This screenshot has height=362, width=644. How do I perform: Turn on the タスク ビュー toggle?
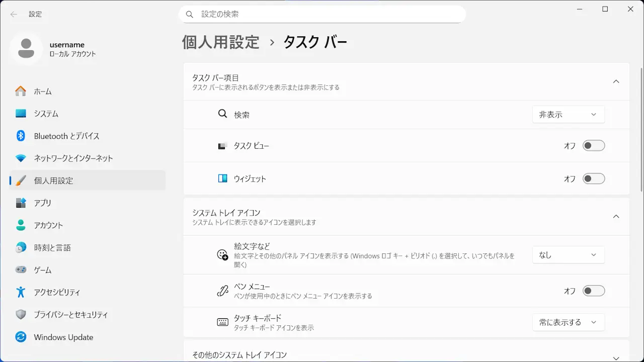[593, 146]
